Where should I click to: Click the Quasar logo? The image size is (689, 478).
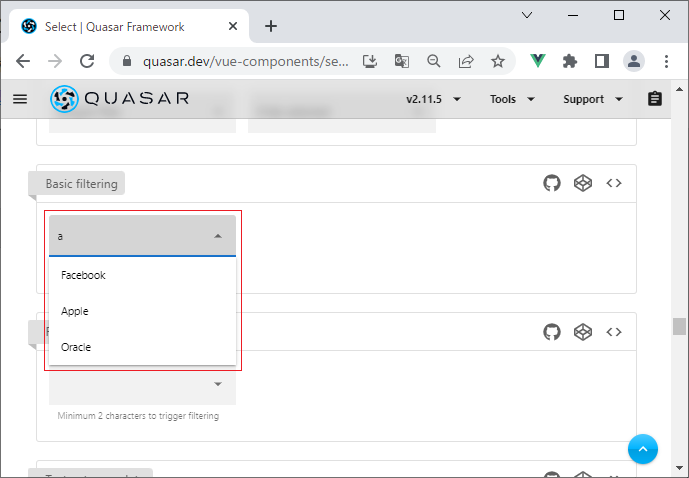(x=120, y=99)
